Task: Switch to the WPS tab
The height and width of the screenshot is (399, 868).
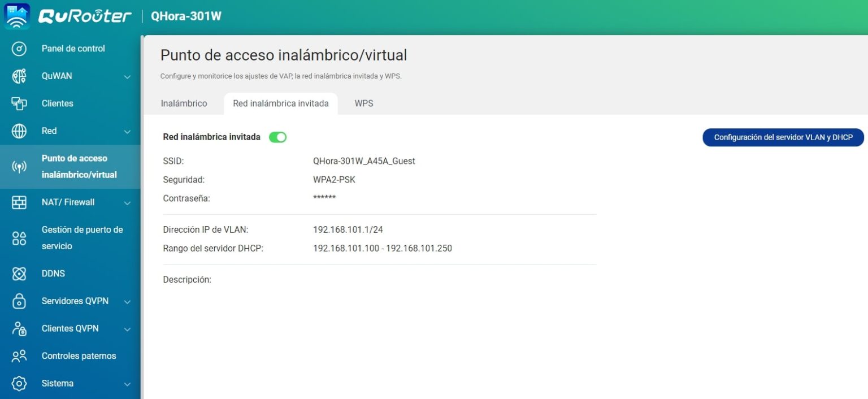Action: [364, 103]
